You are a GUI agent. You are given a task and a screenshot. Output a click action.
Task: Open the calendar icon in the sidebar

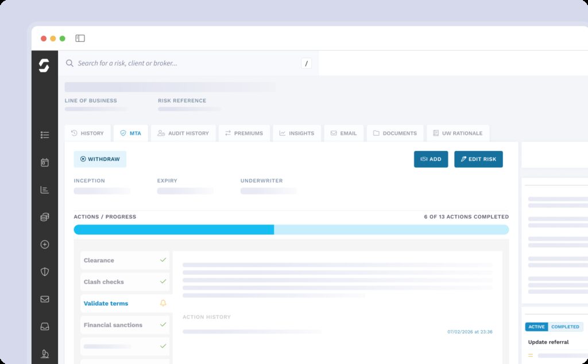coord(45,162)
